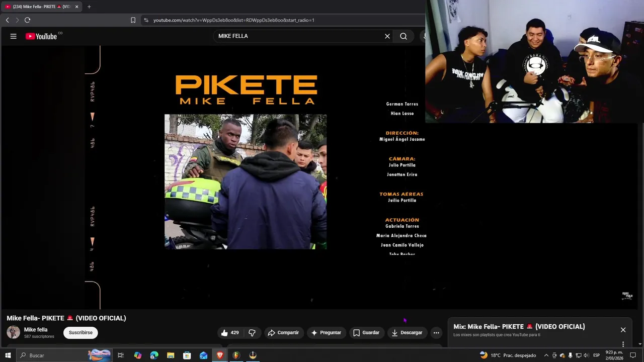Expand hidden system tray icons chevron
The height and width of the screenshot is (362, 644).
click(x=546, y=355)
